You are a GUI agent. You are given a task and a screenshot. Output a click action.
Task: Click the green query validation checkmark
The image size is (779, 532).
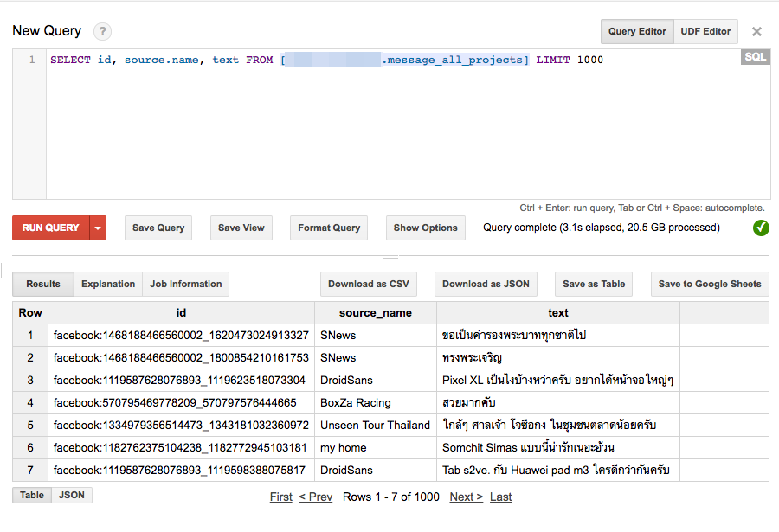pos(761,228)
